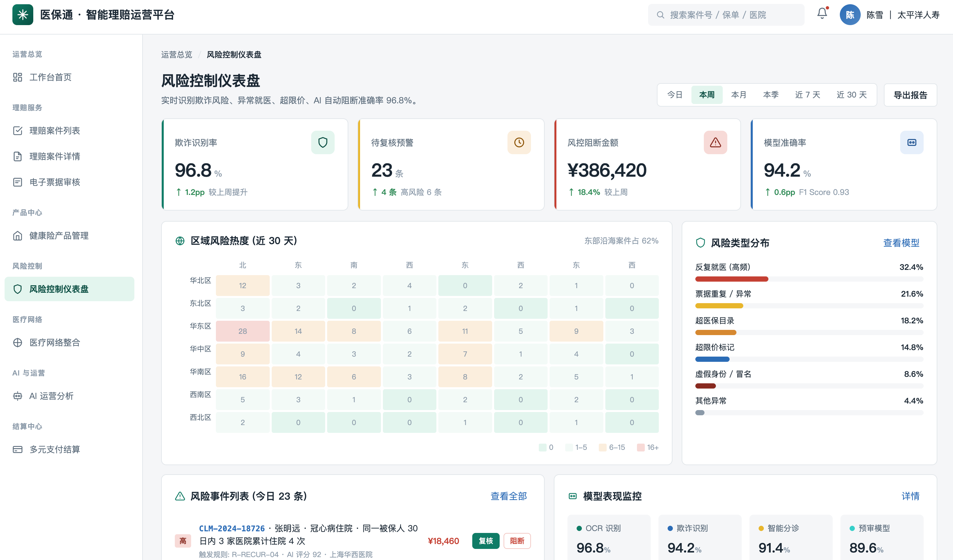
Task: Navigate to 电子票据审核
Action: [69, 182]
